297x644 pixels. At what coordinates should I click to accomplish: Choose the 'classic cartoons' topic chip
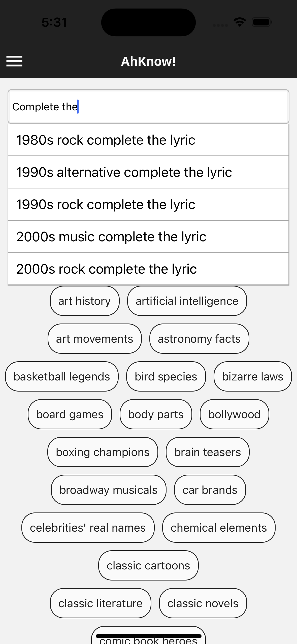148,566
